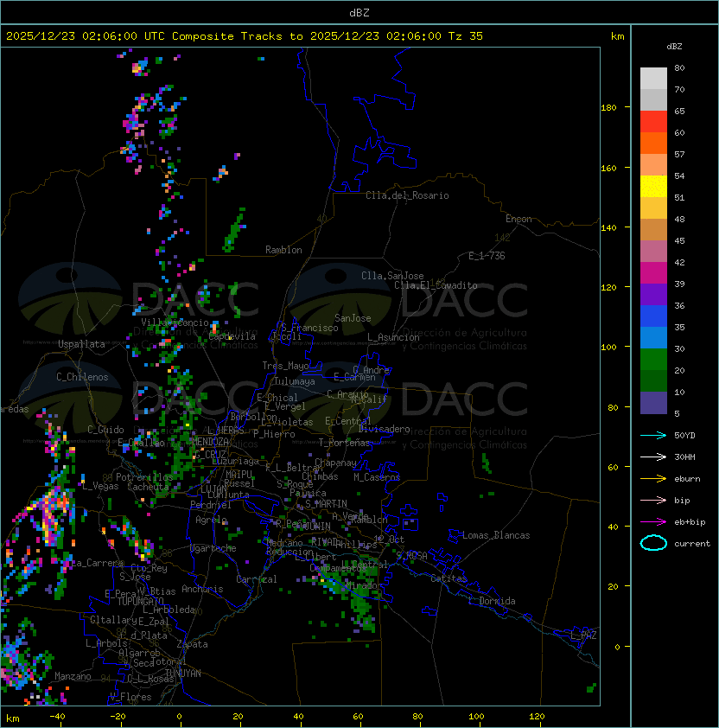Screen dimensions: 719x728
Task: Click the Villavicencio map label
Action: click(x=175, y=322)
